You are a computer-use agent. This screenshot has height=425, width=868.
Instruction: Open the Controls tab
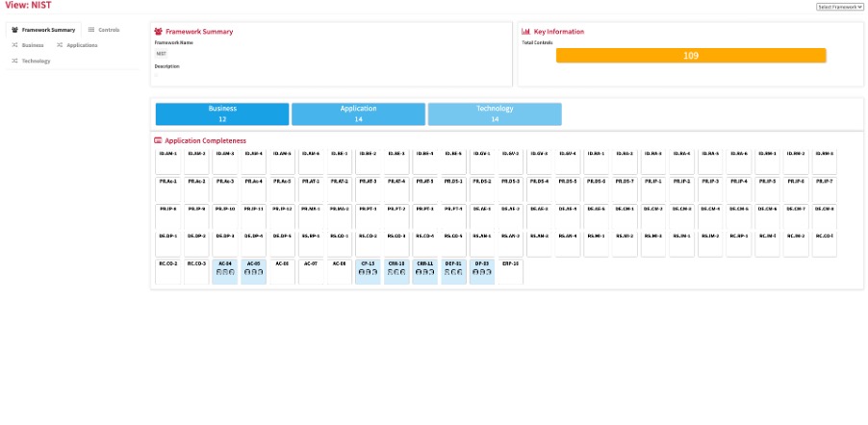[x=104, y=30]
